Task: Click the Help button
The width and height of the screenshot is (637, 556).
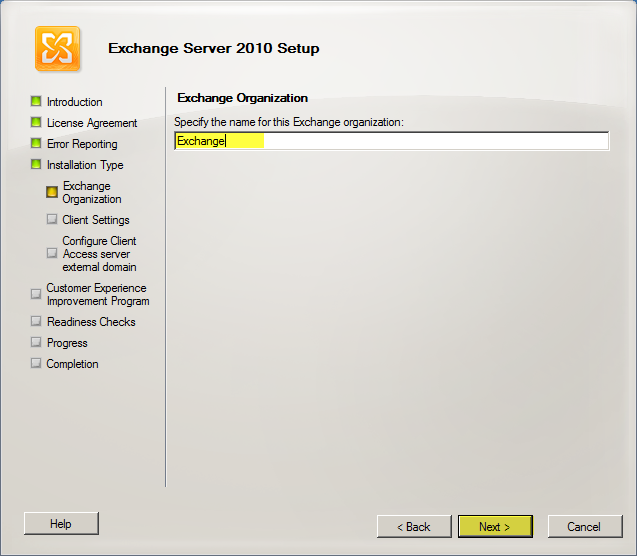Action: click(x=61, y=524)
